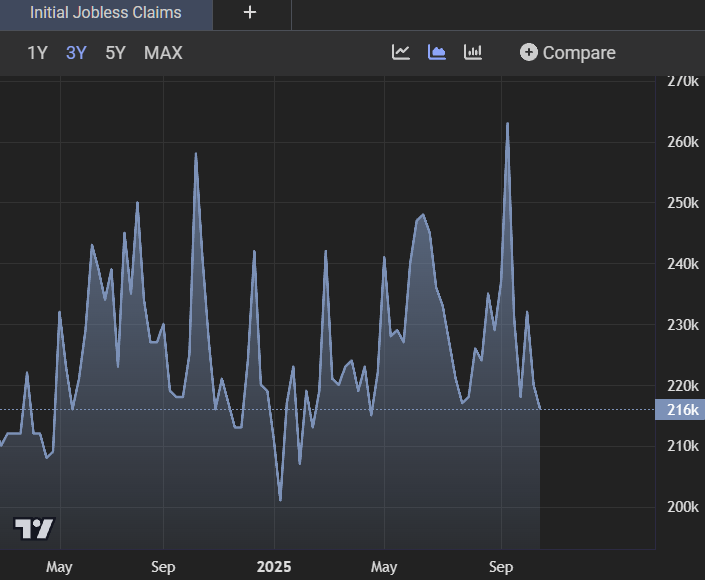Choose the column chart type icon
The height and width of the screenshot is (580, 705).
(473, 52)
